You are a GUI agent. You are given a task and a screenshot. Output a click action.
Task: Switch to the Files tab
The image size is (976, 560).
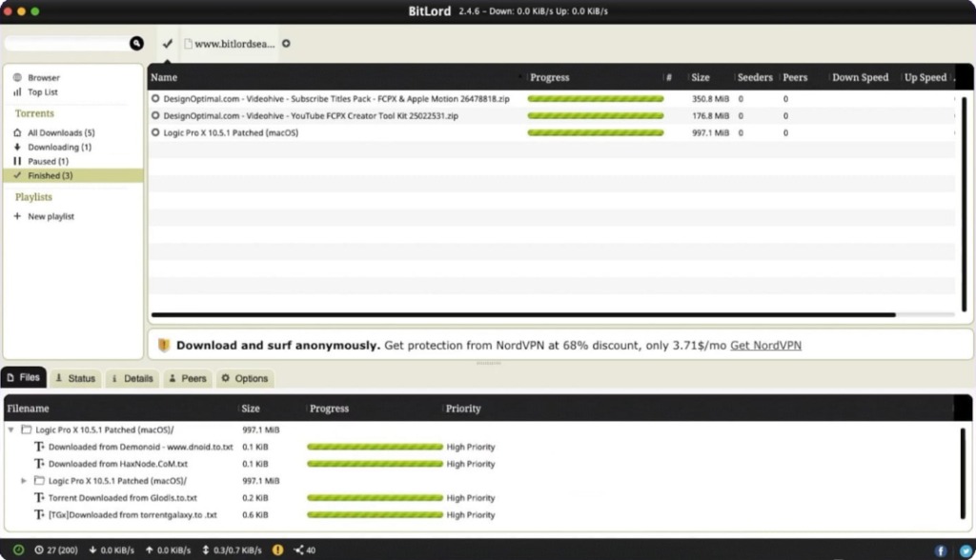24,378
